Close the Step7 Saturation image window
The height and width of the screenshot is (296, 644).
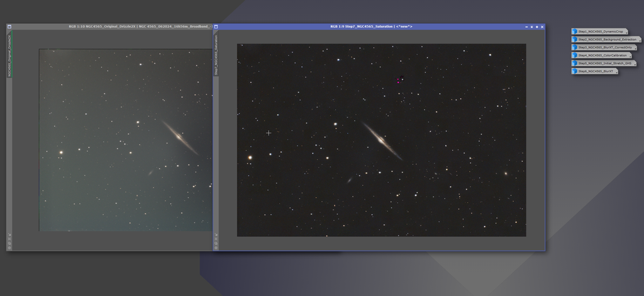point(542,26)
